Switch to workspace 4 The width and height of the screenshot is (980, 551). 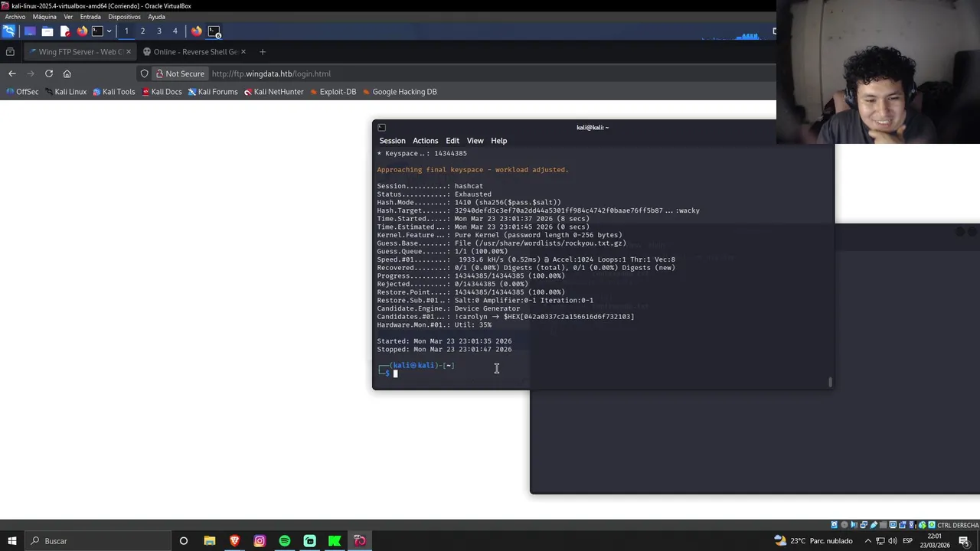175,31
